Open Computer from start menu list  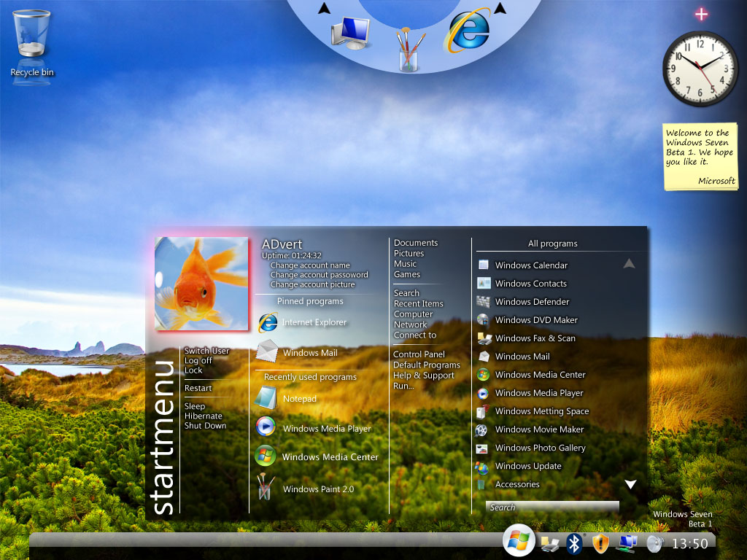click(x=413, y=314)
